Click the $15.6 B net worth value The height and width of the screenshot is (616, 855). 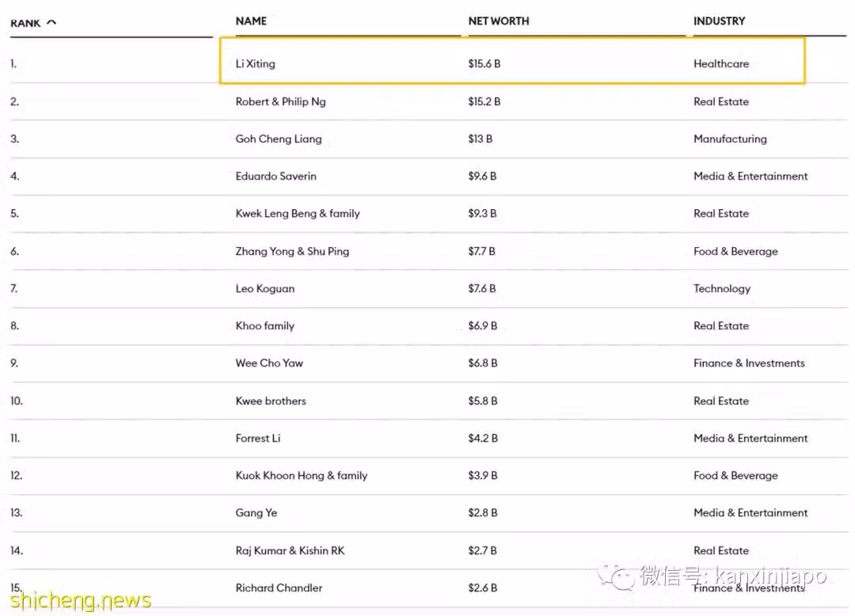(x=484, y=64)
